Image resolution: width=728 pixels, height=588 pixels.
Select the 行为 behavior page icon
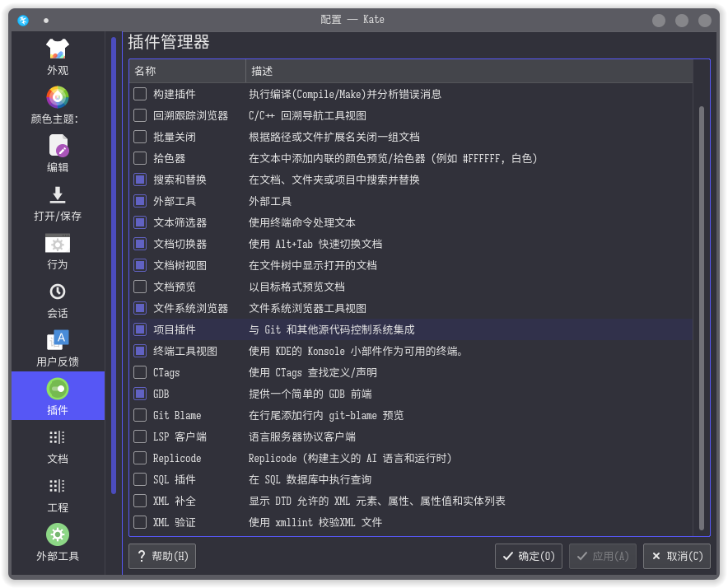(x=58, y=244)
